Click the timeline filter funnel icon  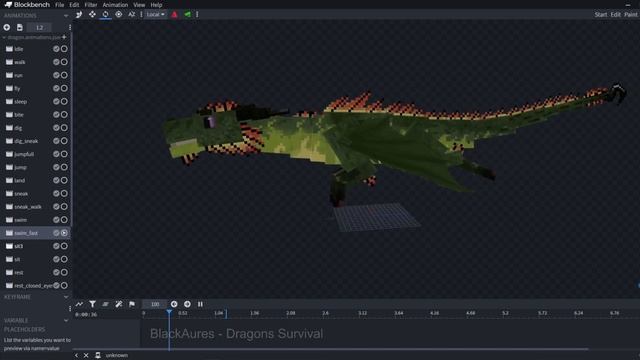tap(93, 304)
